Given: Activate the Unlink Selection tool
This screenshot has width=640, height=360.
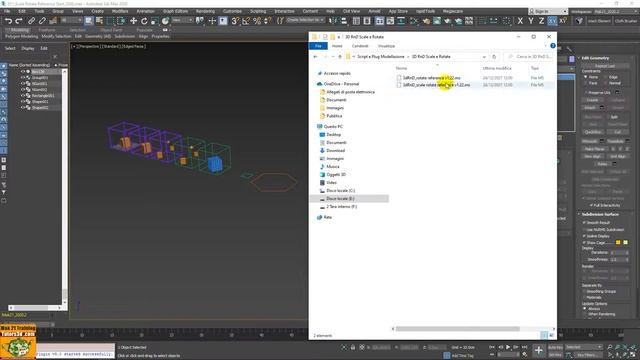Looking at the screenshot, I should (x=42, y=20).
